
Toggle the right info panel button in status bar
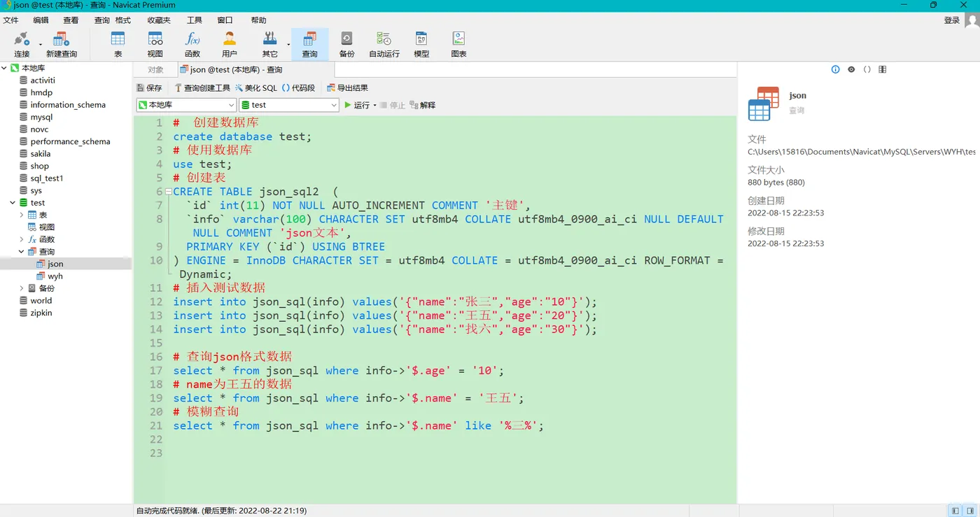click(x=970, y=511)
